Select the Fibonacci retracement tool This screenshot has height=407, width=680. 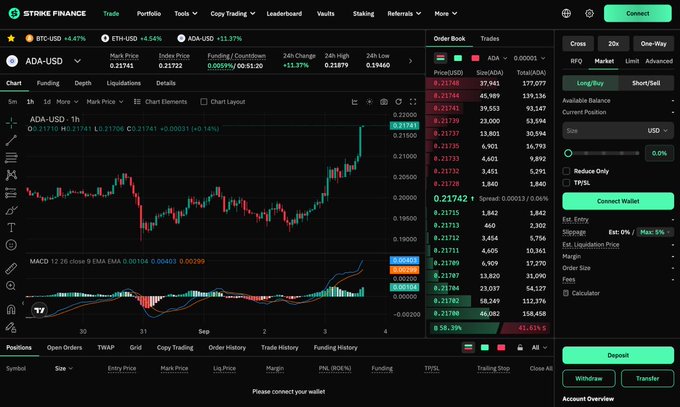[11, 158]
